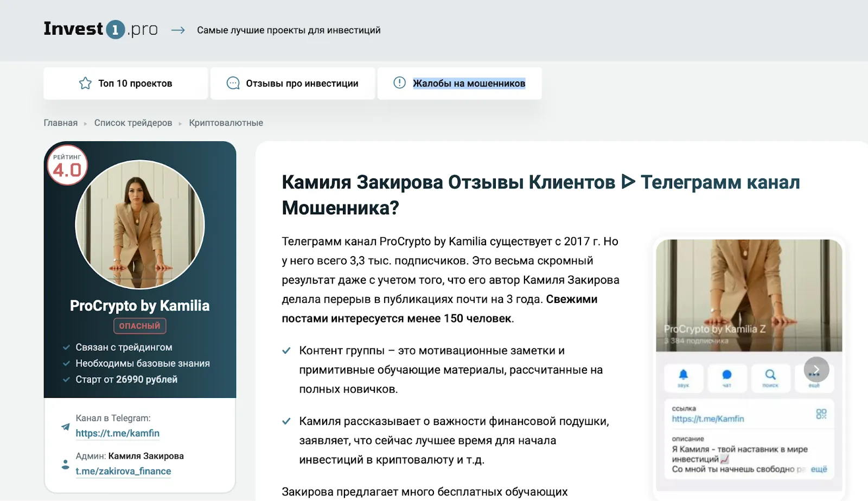Screen dimensions: 868x501
Task: Click the admin name Камиля Закирова
Action: click(x=146, y=456)
